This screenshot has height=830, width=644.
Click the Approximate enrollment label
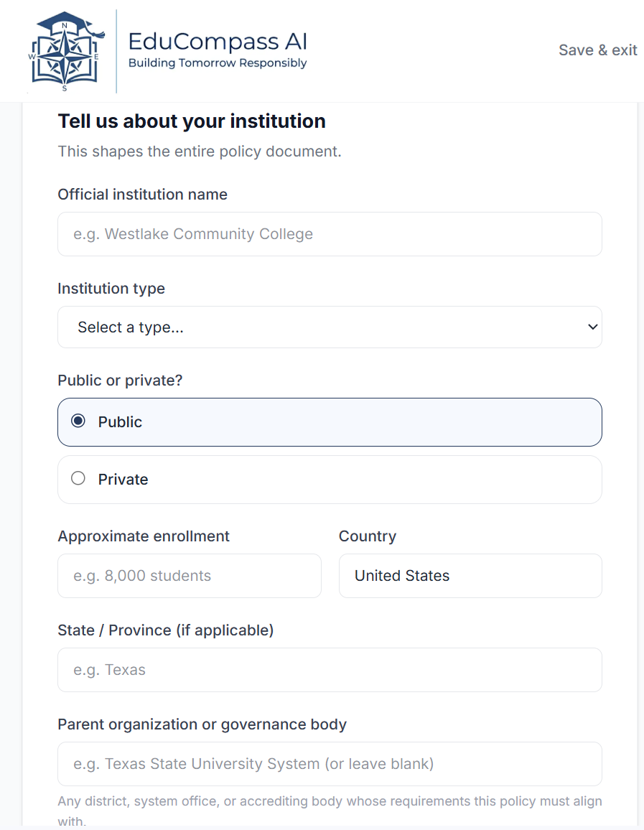(144, 536)
